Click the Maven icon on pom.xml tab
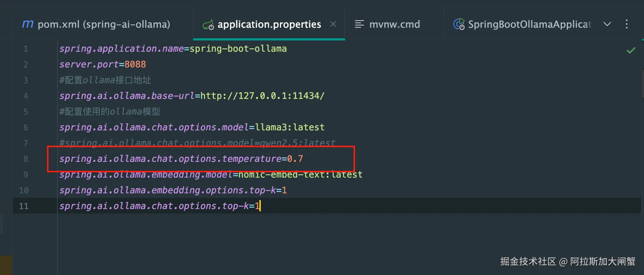This screenshot has height=275, width=644. pos(28,24)
